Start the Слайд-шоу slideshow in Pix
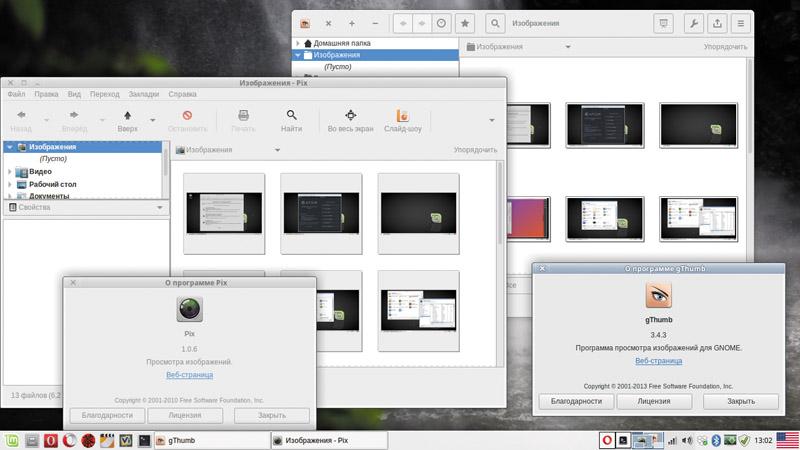The height and width of the screenshot is (450, 800). click(x=403, y=121)
